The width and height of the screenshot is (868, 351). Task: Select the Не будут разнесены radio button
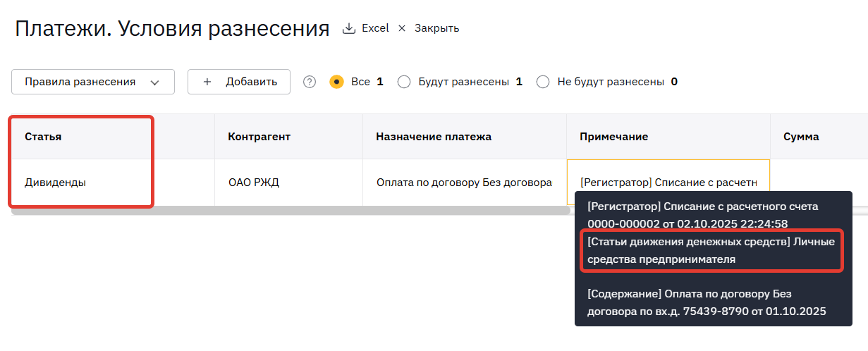click(x=543, y=82)
